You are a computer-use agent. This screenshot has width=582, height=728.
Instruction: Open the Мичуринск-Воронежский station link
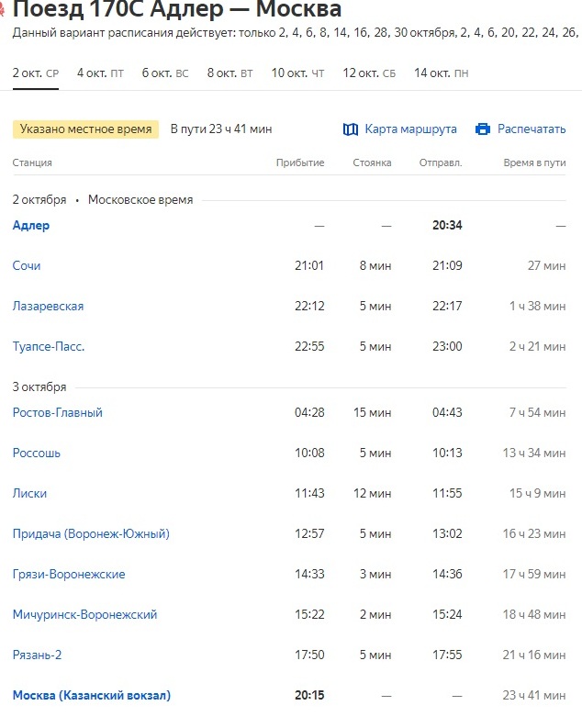84,615
